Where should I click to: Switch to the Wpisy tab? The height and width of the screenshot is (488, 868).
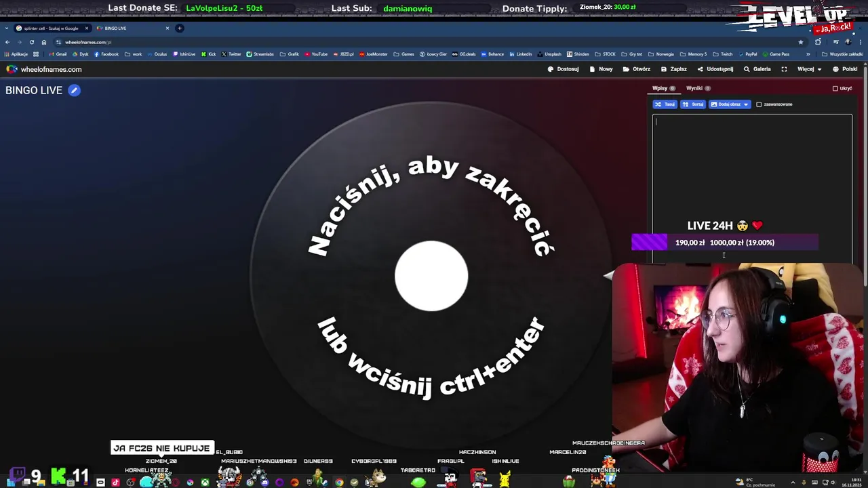[x=664, y=88]
